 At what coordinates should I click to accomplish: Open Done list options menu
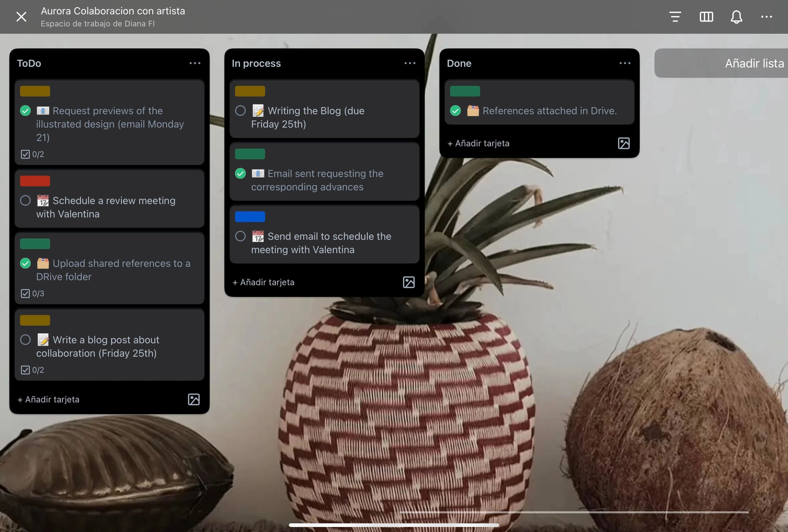point(625,63)
